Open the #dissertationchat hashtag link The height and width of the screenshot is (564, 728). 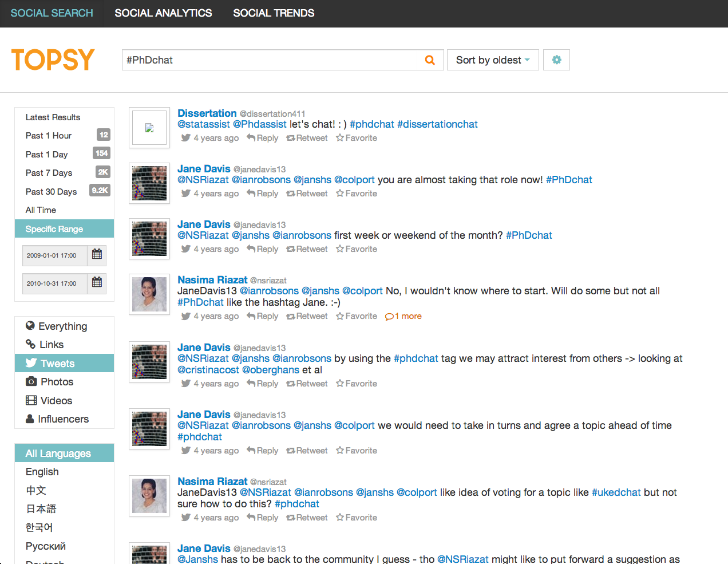coord(437,124)
